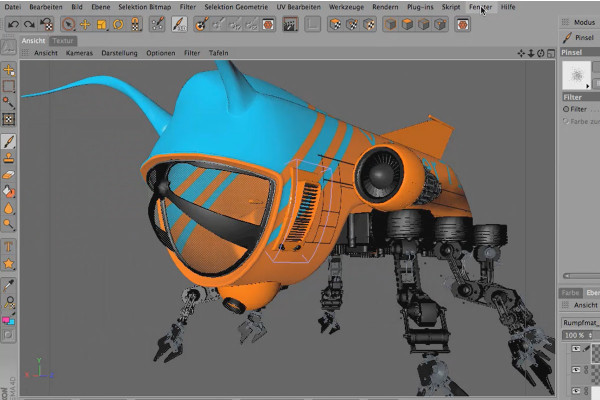Click the foreground/background color swatches

(8, 320)
